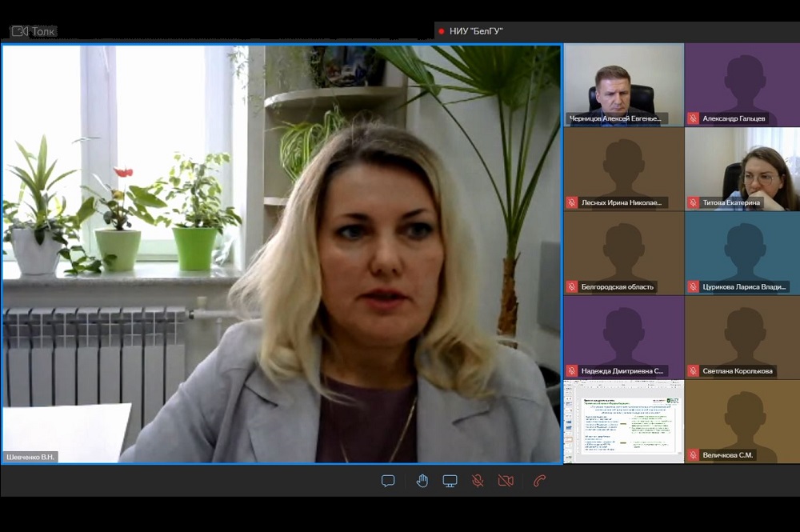Click muted mic icon on Белгородская область tile
Image resolution: width=800 pixels, height=532 pixels.
pyautogui.click(x=572, y=286)
